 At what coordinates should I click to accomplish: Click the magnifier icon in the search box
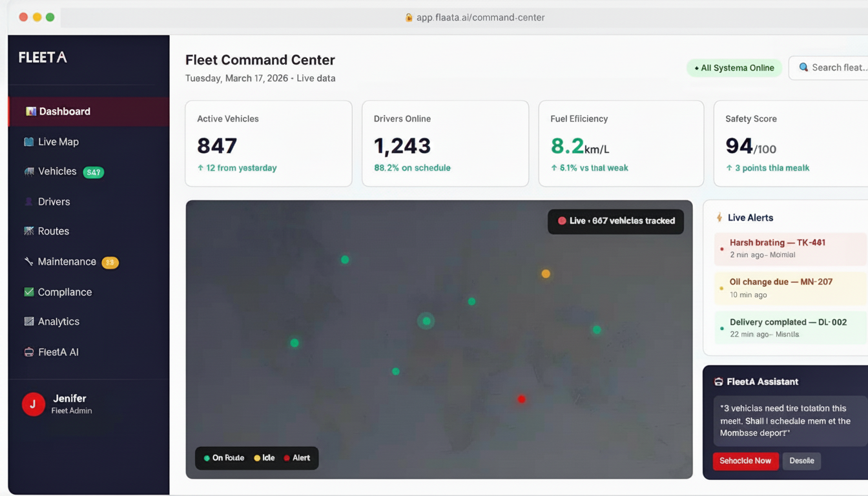(803, 67)
